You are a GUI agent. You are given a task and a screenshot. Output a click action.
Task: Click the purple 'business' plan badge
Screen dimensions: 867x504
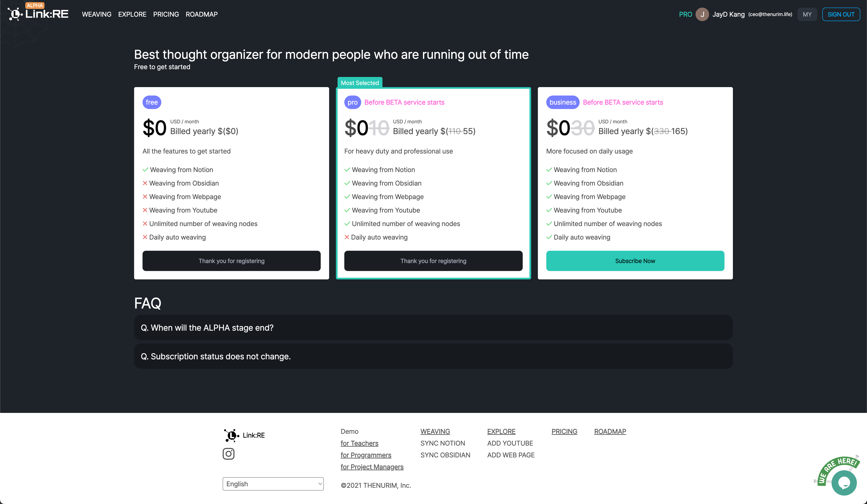pyautogui.click(x=563, y=102)
